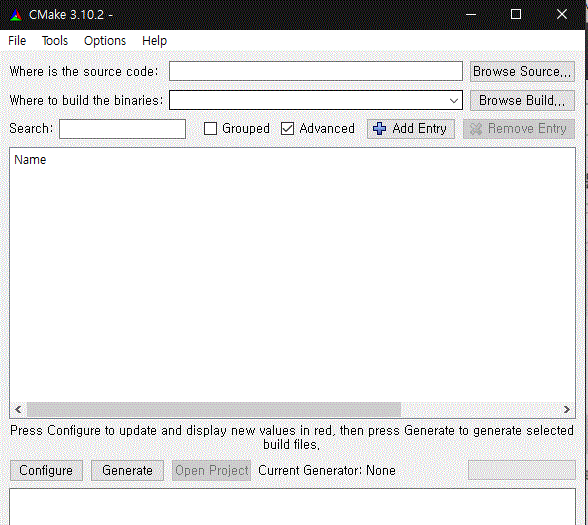Click the Configure button

[x=46, y=471]
